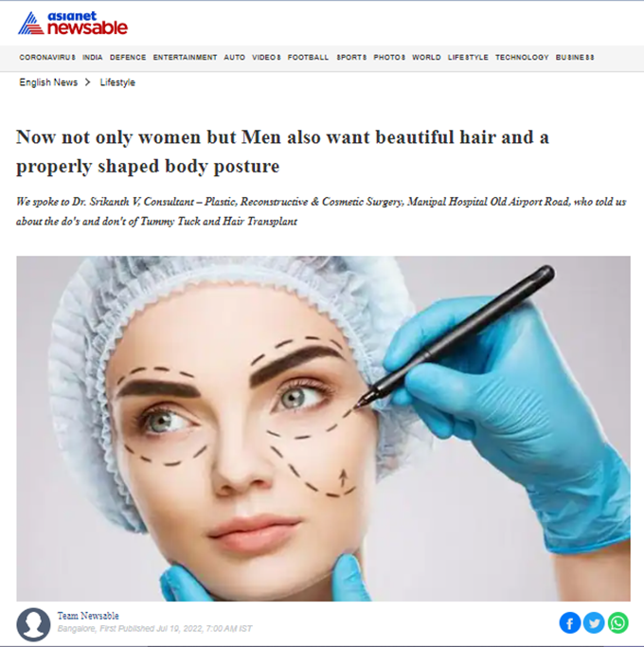Click the Asianet Newsable logo
This screenshot has height=647, width=644.
tap(73, 24)
